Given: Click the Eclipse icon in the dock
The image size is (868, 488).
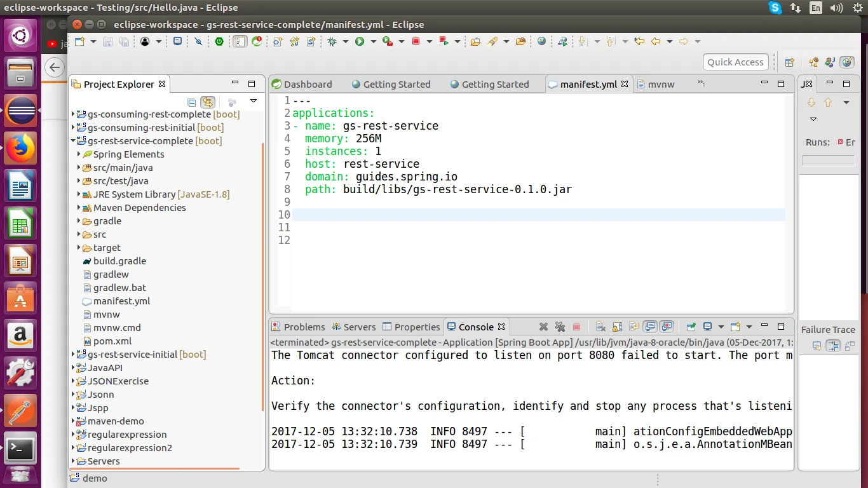Looking at the screenshot, I should [20, 111].
